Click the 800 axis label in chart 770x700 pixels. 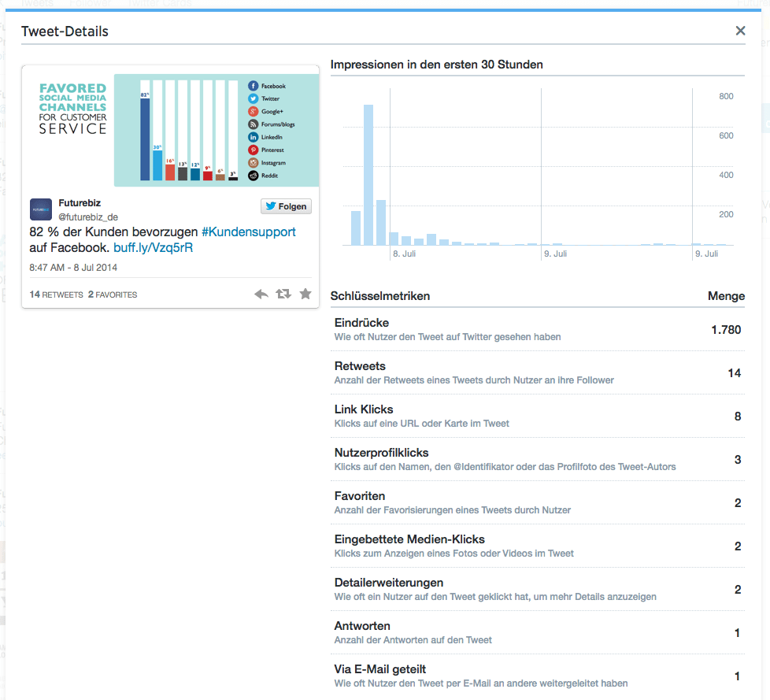tap(726, 96)
